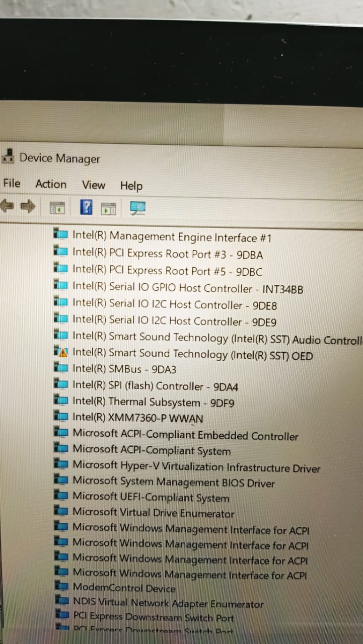Click the device icon next to Virtual Drive Enumerator
The image size is (363, 644).
(61, 512)
